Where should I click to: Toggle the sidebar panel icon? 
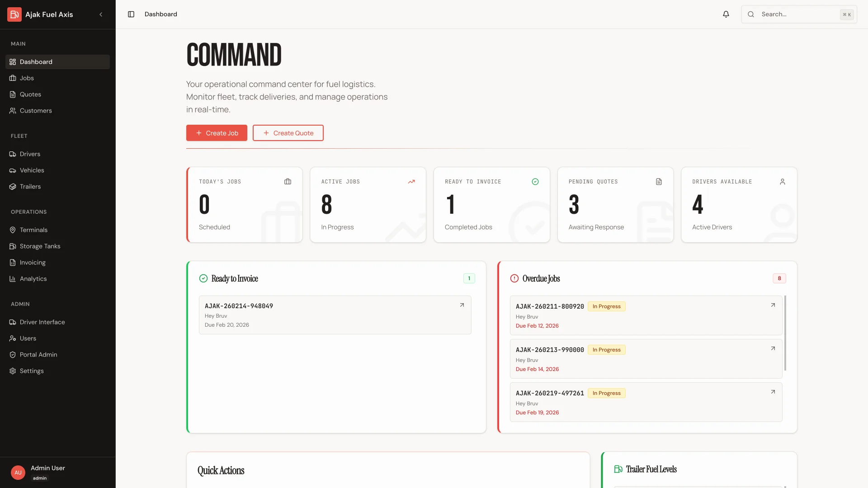click(x=131, y=14)
